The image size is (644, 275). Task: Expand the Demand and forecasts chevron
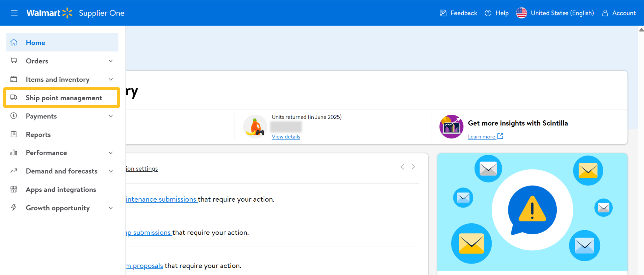pyautogui.click(x=111, y=171)
